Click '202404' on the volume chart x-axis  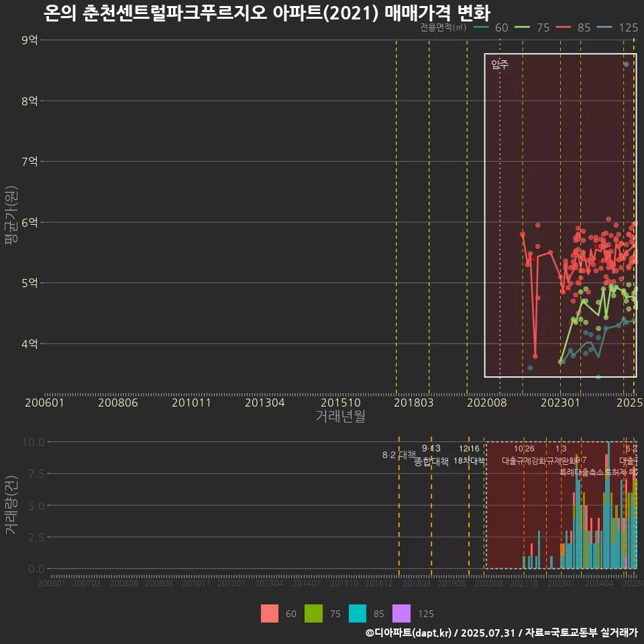[599, 583]
